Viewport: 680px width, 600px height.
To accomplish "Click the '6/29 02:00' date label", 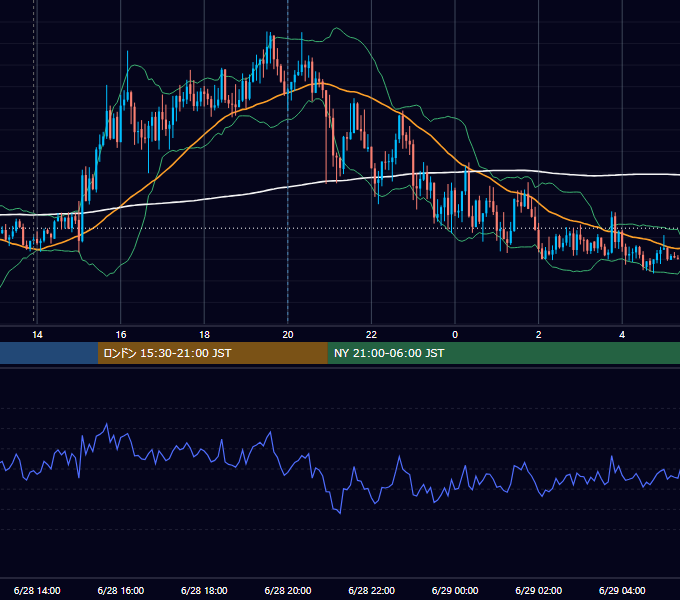I will (538, 590).
